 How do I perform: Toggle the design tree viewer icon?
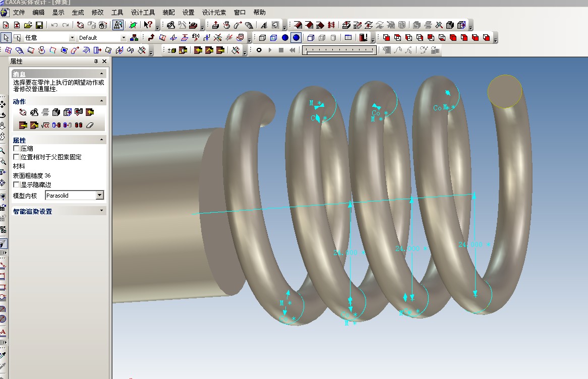tap(117, 25)
